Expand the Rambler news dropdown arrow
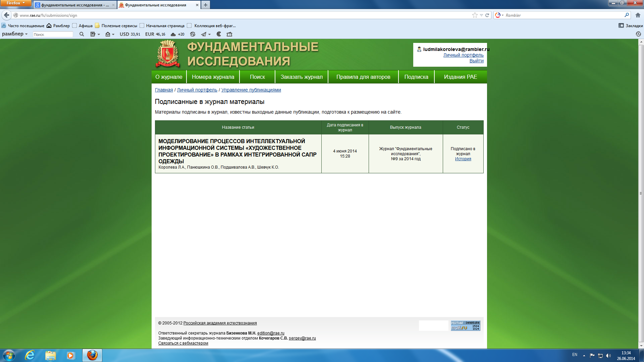The height and width of the screenshot is (362, 644). pyautogui.click(x=99, y=34)
